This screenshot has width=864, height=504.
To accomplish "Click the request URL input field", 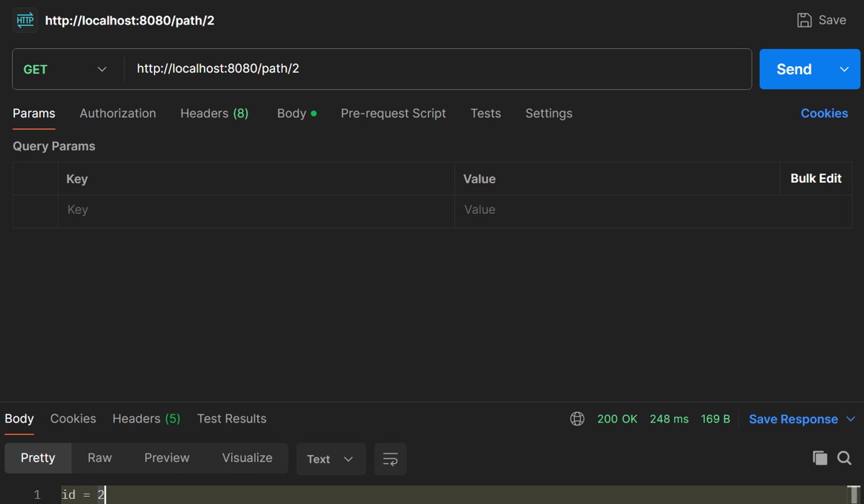I will (x=432, y=69).
